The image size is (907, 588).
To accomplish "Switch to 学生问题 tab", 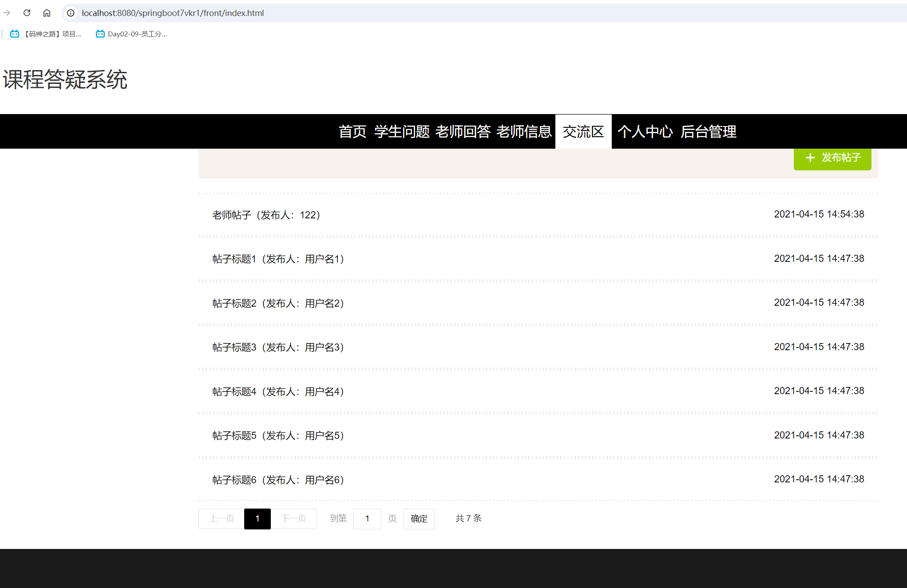I will (402, 132).
